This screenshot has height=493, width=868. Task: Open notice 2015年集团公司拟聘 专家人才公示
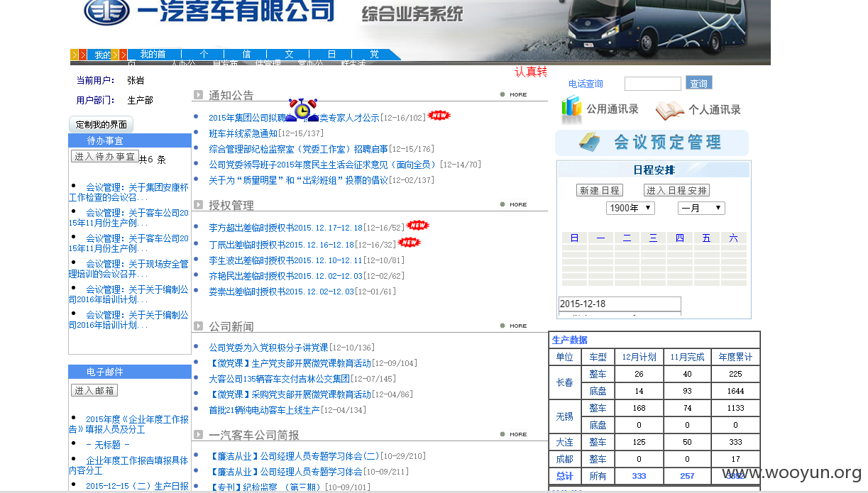(x=294, y=118)
